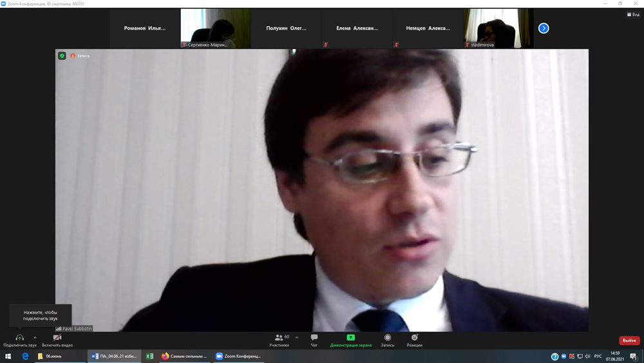
Task: Open the Chat panel
Action: (x=314, y=340)
